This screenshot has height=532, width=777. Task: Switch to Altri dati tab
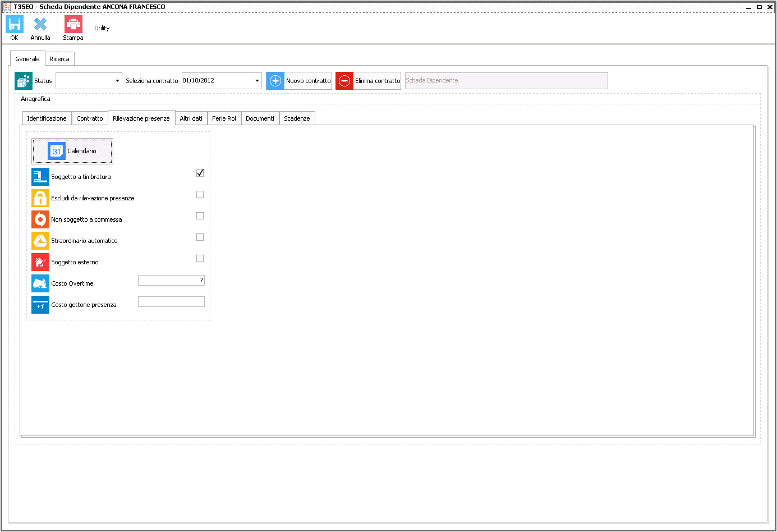coord(191,118)
